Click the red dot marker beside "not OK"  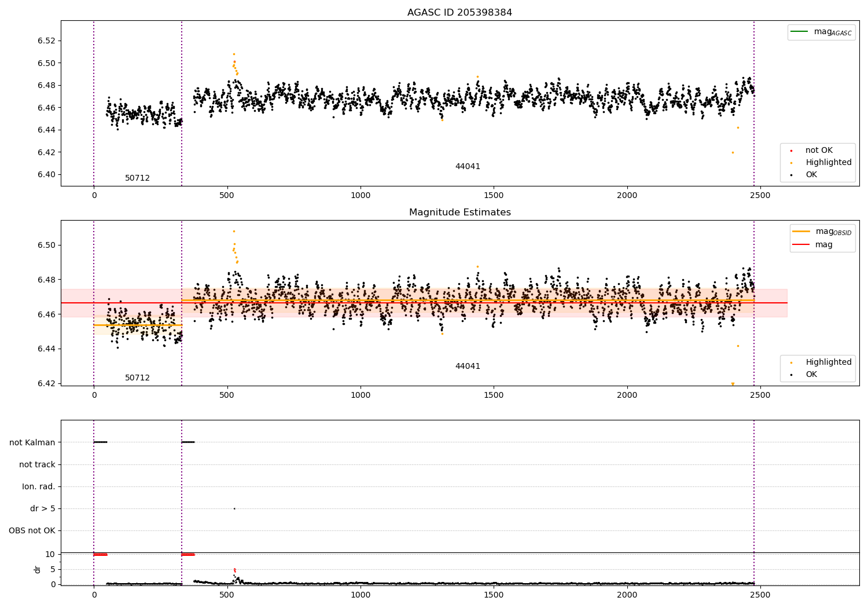pos(791,151)
